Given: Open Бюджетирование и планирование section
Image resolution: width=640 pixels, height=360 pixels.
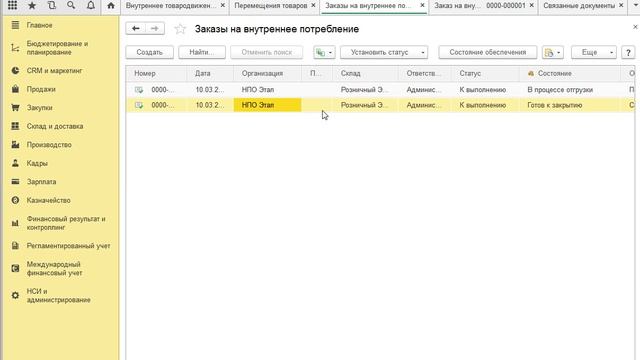Looking at the screenshot, I should point(58,48).
